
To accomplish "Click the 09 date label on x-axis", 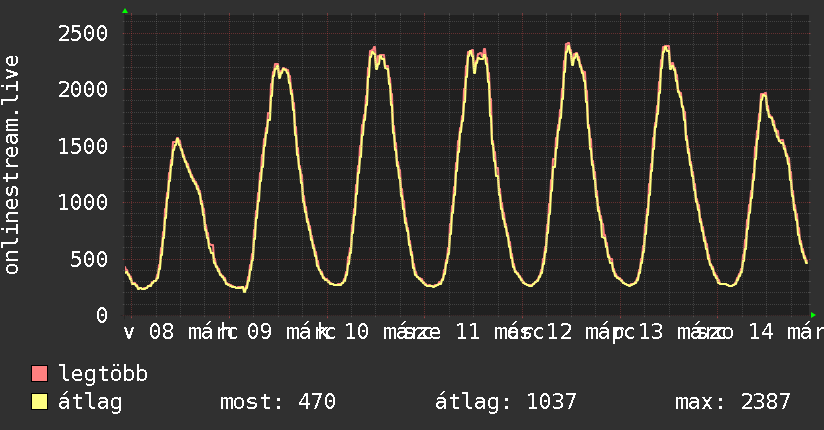I will pyautogui.click(x=260, y=332).
